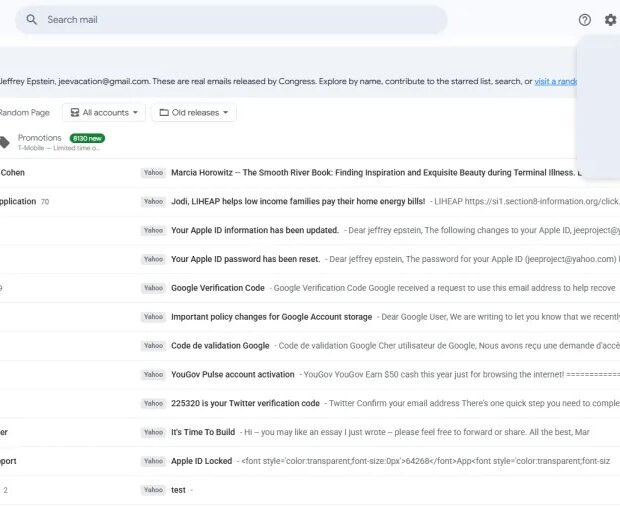This screenshot has height=506, width=620.
Task: Expand the Old releases dropdown
Action: click(x=194, y=113)
